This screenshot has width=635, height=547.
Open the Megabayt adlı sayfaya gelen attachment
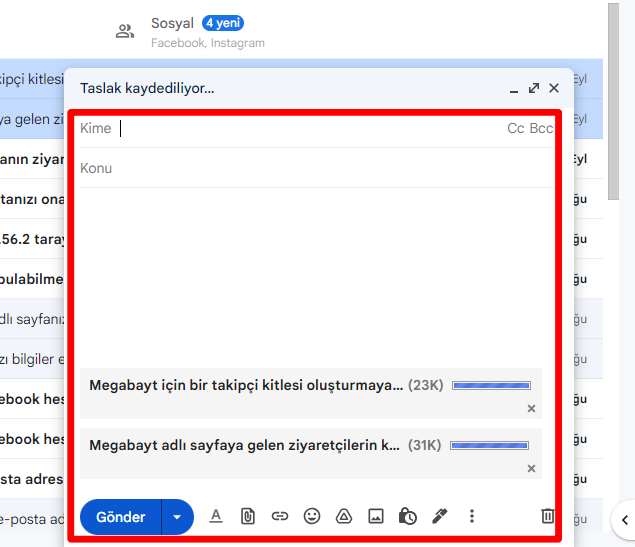(x=245, y=445)
